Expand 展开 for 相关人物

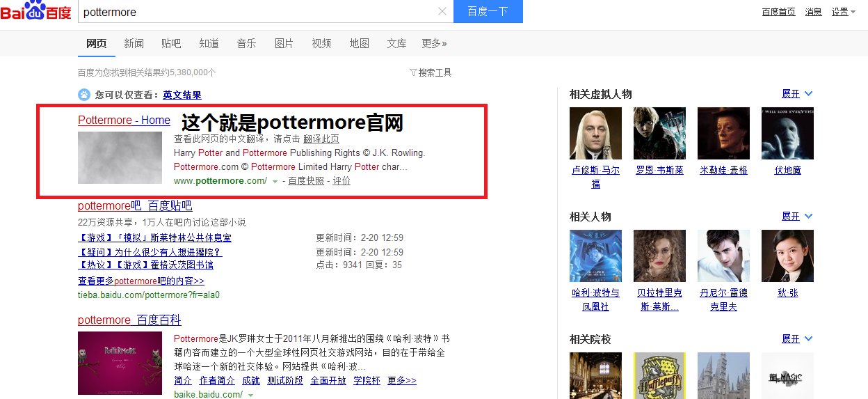tap(797, 217)
